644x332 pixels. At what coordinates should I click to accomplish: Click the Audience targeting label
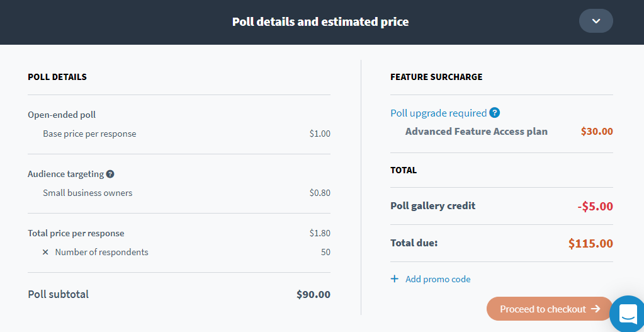[x=65, y=174]
